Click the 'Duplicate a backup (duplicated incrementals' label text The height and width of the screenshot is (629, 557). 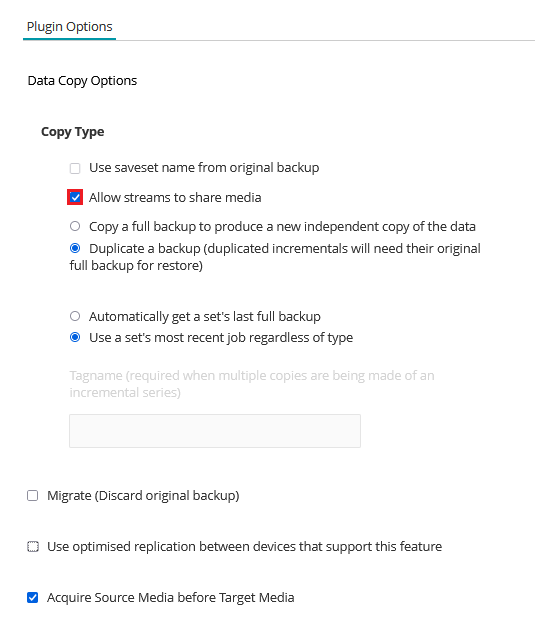click(x=275, y=257)
